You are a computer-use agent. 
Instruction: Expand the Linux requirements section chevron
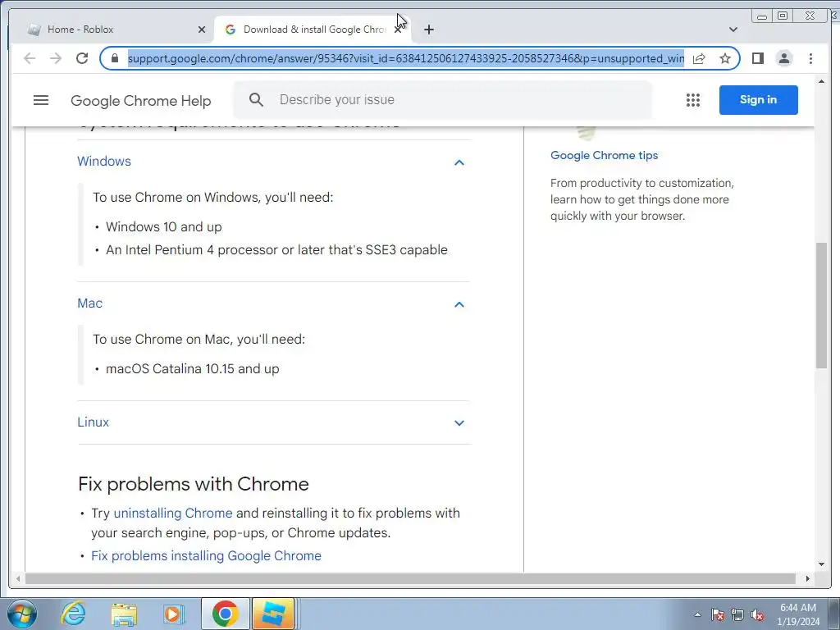[x=459, y=422]
